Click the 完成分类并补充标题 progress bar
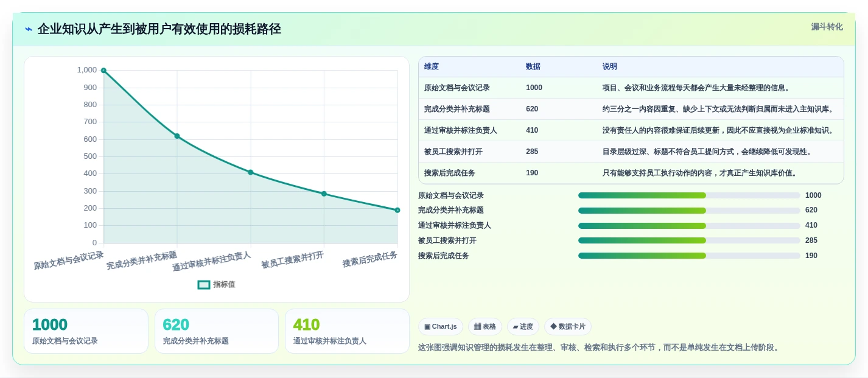The width and height of the screenshot is (868, 378). 689,211
